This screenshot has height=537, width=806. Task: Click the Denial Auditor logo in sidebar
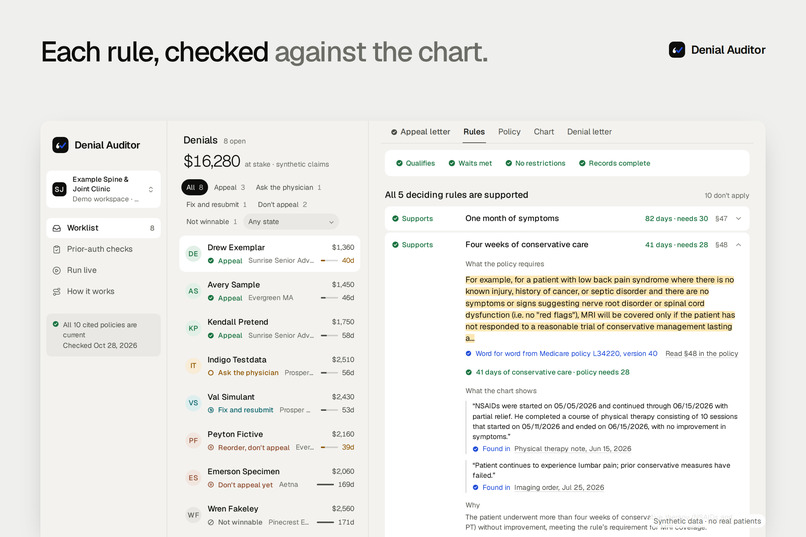[60, 145]
